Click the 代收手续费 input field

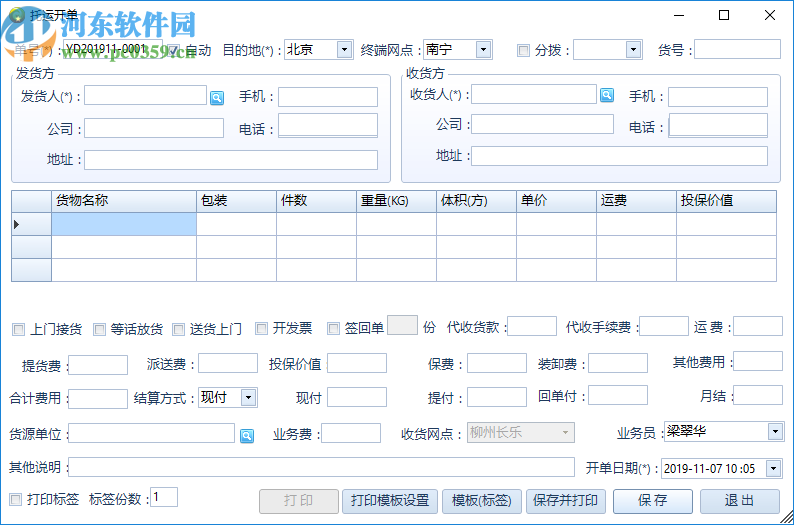tap(664, 326)
